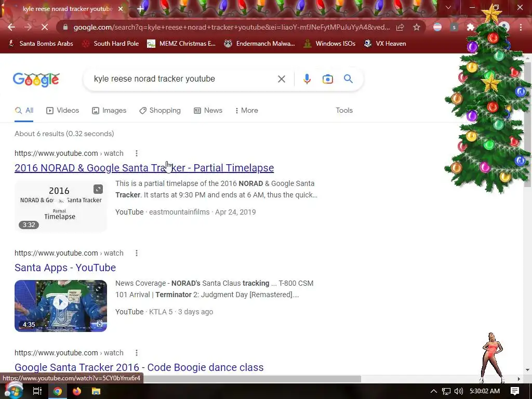Open the MEMZ Christmas E... bookmark
This screenshot has width=532, height=399.
pyautogui.click(x=181, y=44)
